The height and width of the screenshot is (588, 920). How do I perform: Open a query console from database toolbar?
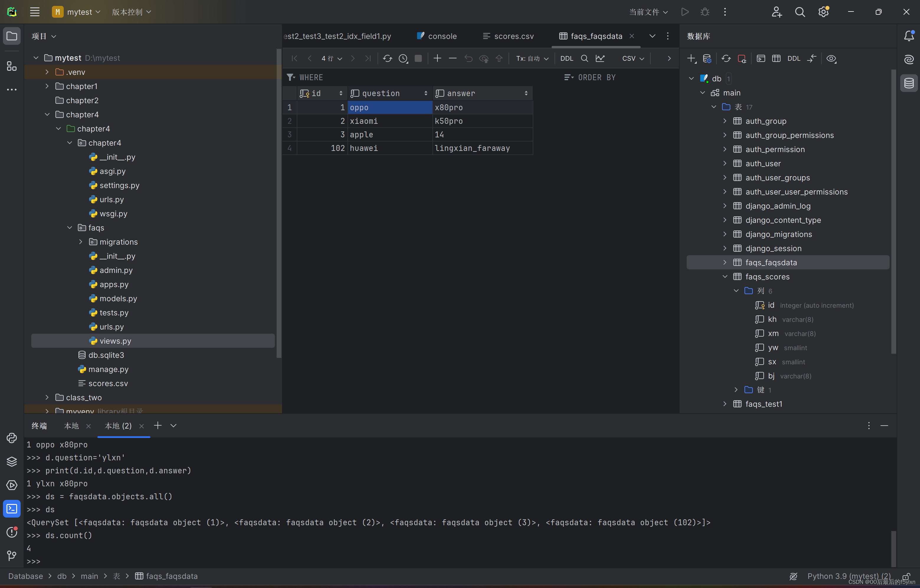(x=761, y=58)
